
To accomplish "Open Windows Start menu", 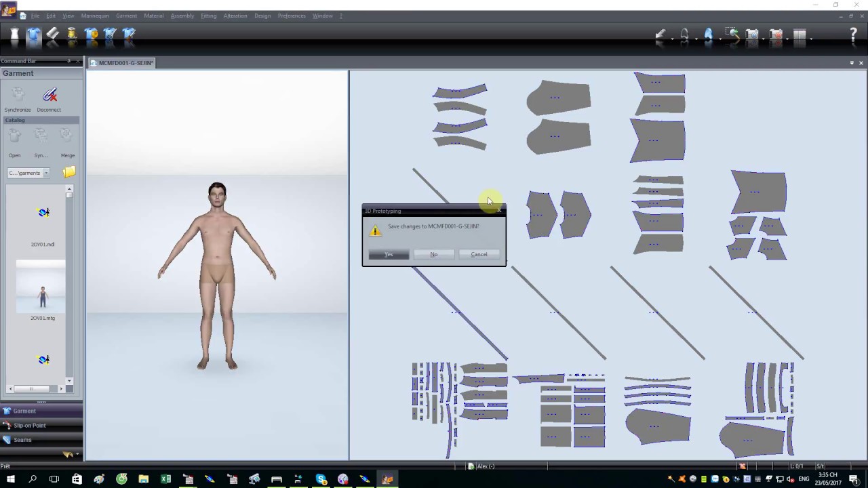I will pyautogui.click(x=10, y=479).
